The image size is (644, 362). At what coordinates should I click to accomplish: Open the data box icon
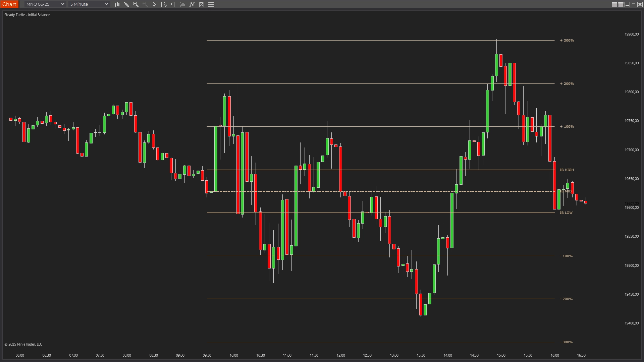tap(164, 4)
